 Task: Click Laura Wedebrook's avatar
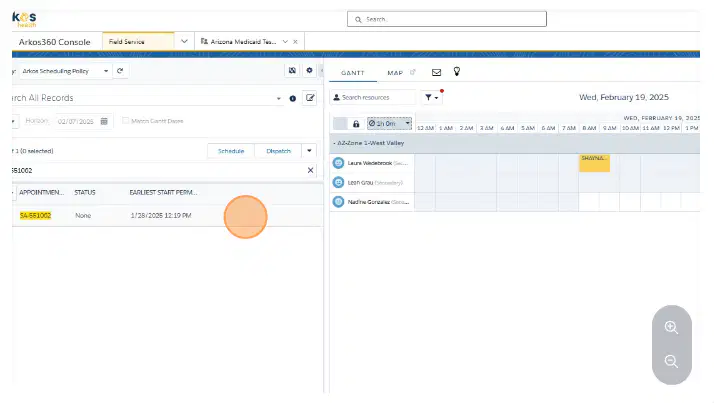[338, 163]
